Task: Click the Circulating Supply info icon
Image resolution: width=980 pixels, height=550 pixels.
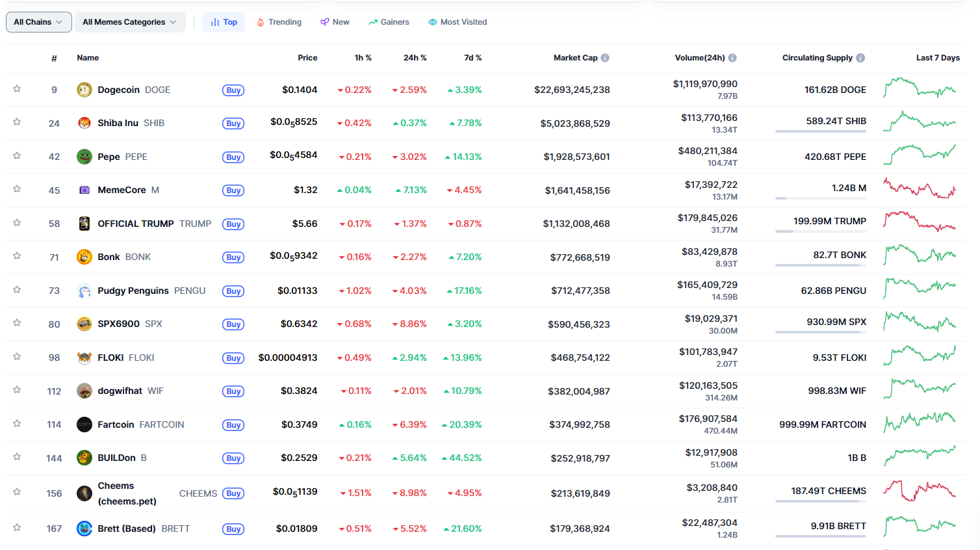Action: (x=860, y=58)
